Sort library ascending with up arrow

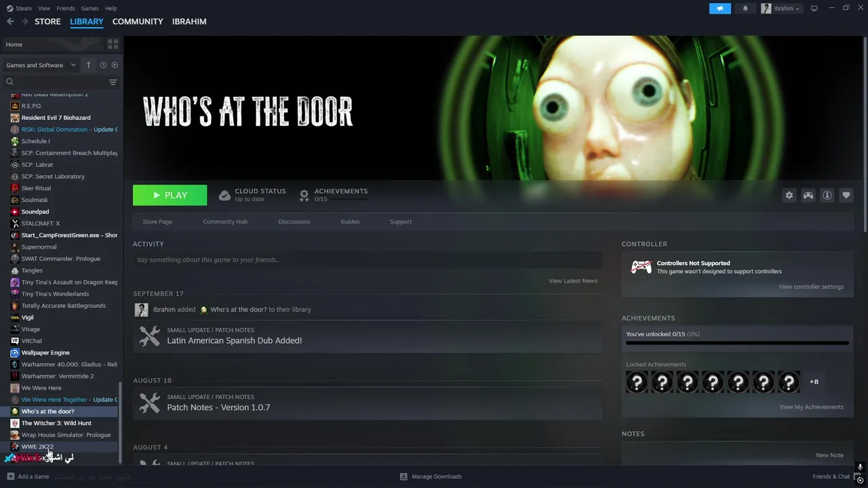88,65
